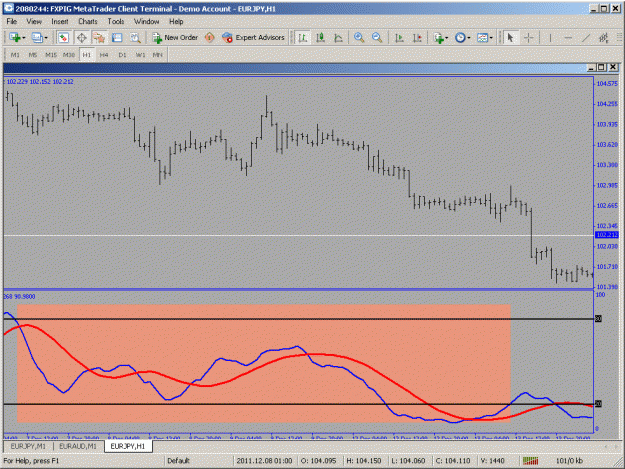Switch to the EURAUD,M1 chart tab

click(x=78, y=446)
